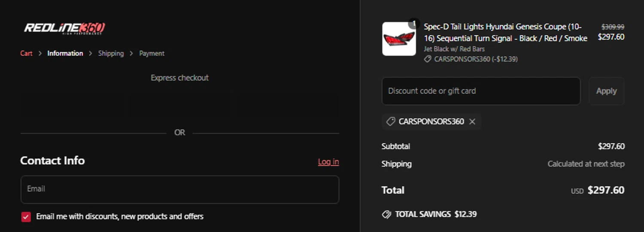Click the chevron arrow after Information

91,53
